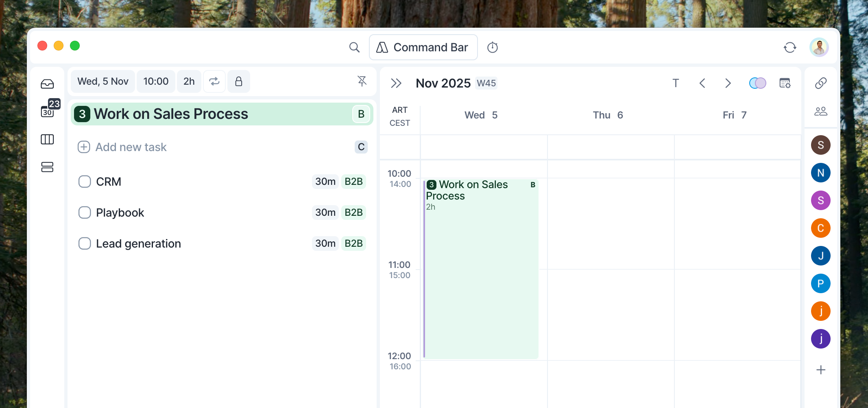Open the 2h duration selector
Viewport: 868px width, 408px height.
click(189, 81)
